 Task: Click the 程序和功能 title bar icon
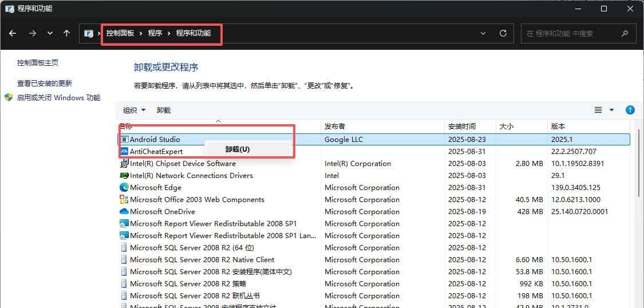click(x=10, y=8)
